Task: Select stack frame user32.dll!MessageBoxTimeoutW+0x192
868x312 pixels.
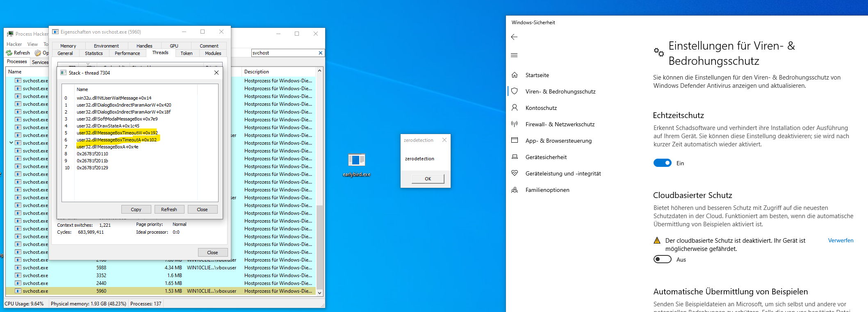Action: pyautogui.click(x=117, y=133)
